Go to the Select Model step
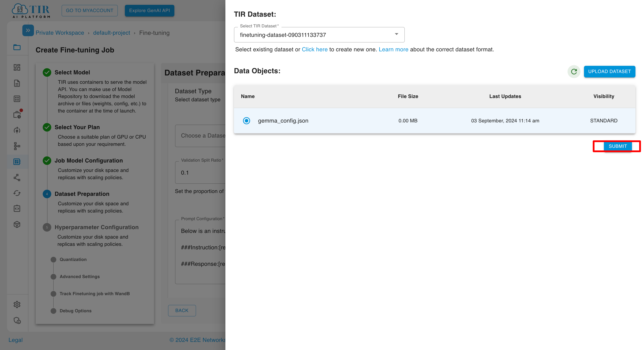 click(x=72, y=72)
